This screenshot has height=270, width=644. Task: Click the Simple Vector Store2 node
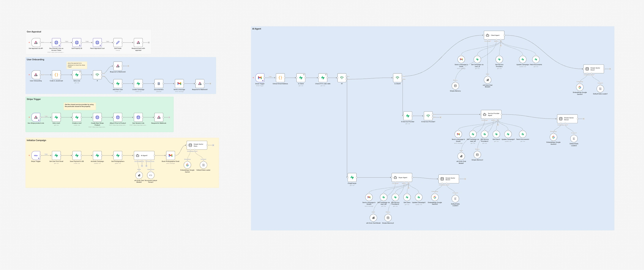(x=567, y=119)
